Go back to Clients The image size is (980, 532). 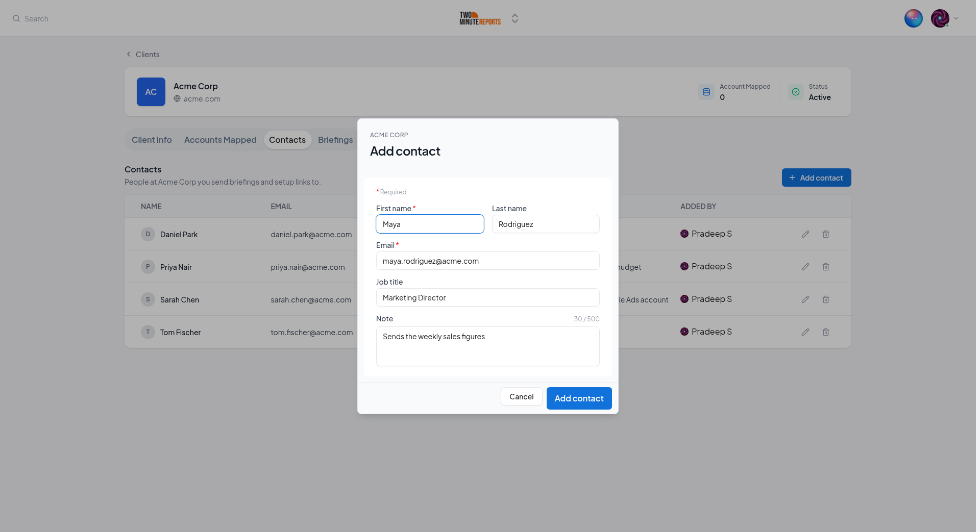pos(143,54)
